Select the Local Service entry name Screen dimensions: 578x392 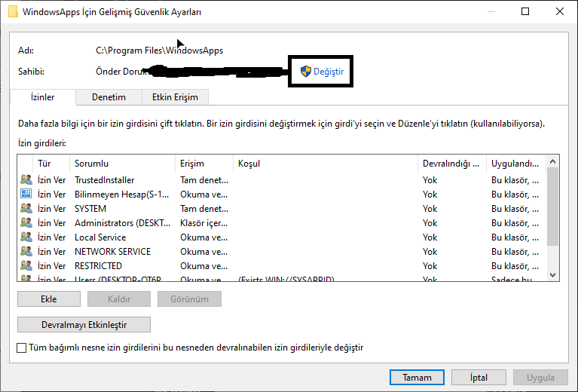point(100,237)
